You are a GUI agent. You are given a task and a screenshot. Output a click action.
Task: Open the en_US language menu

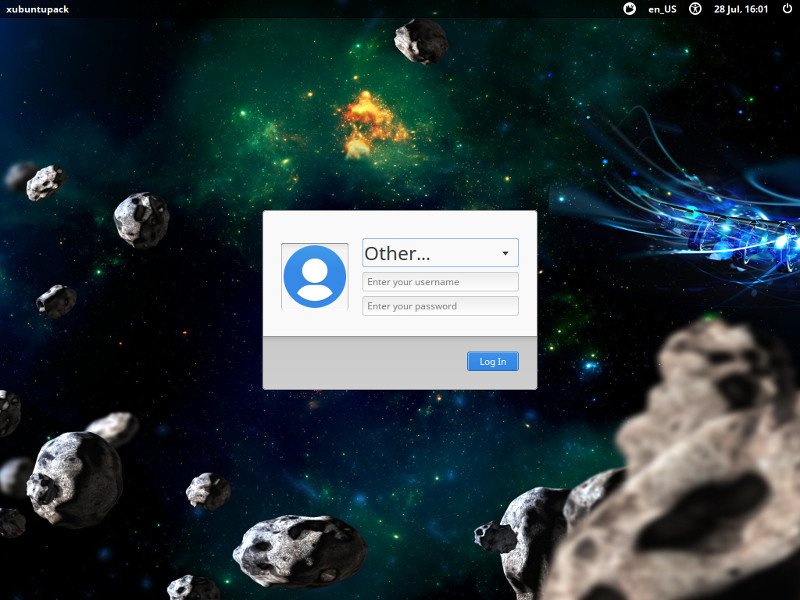click(x=662, y=9)
